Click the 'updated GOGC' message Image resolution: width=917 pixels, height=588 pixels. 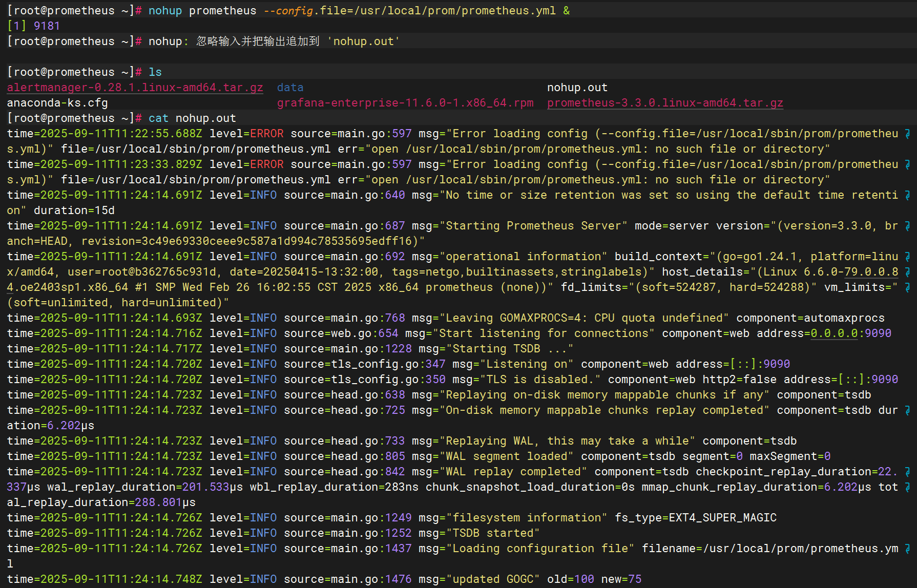pos(493,579)
